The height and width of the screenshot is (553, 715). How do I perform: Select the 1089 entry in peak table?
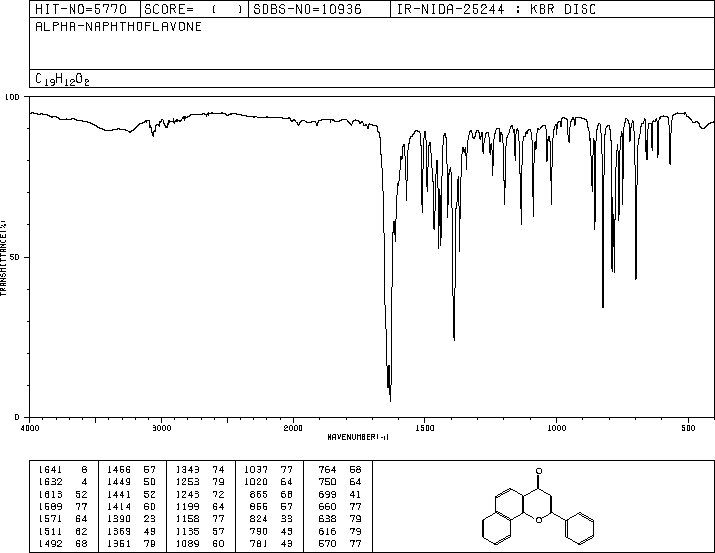point(200,543)
